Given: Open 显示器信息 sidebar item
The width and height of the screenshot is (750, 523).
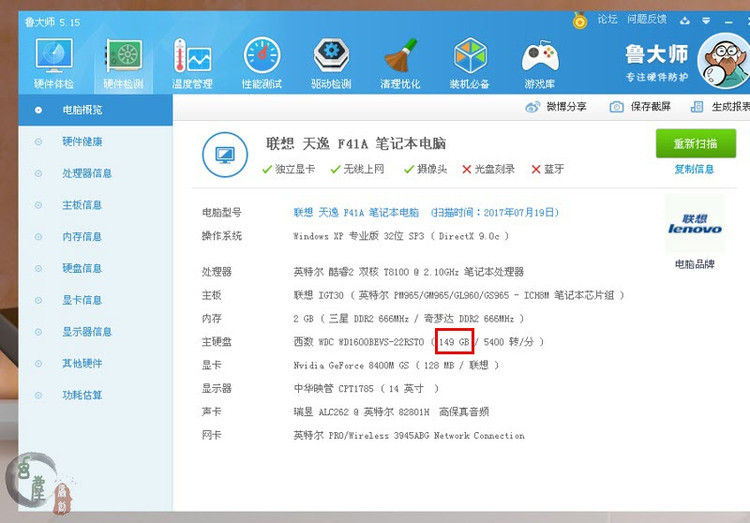Looking at the screenshot, I should tap(87, 332).
